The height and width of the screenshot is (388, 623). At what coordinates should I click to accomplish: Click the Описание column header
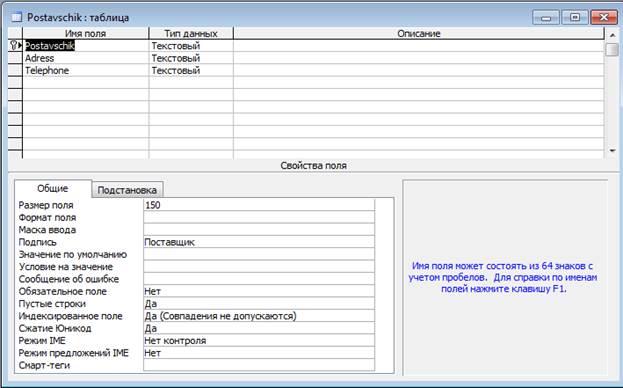pos(419,33)
